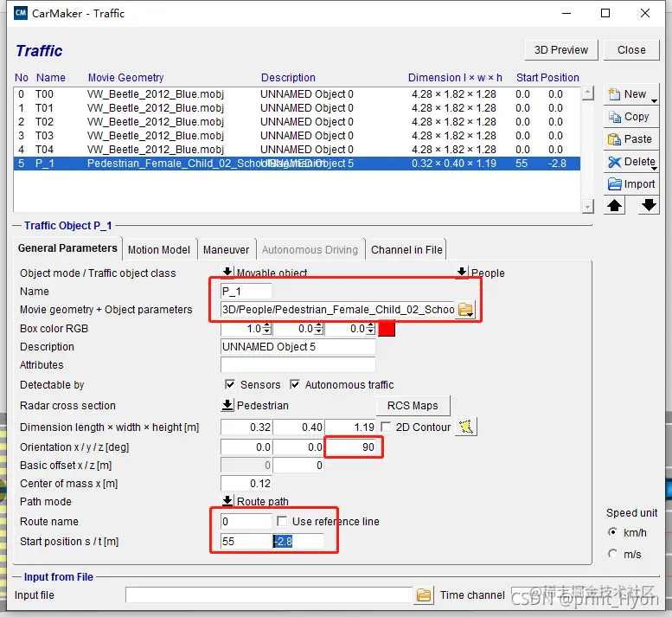Click the empty Attributes field
This screenshot has height=617, width=672.
(298, 364)
